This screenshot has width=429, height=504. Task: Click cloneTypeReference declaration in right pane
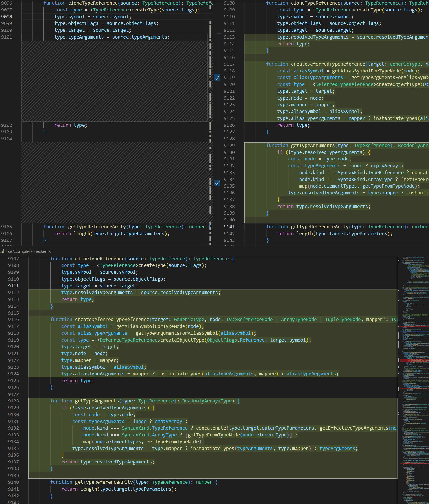(x=347, y=3)
